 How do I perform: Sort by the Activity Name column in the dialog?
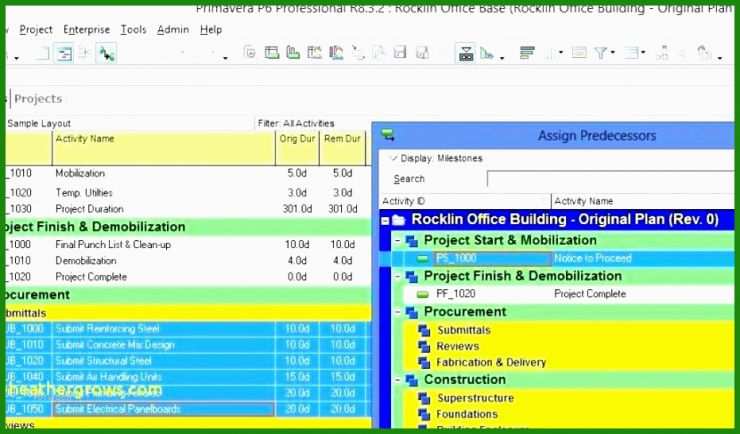(x=642, y=201)
